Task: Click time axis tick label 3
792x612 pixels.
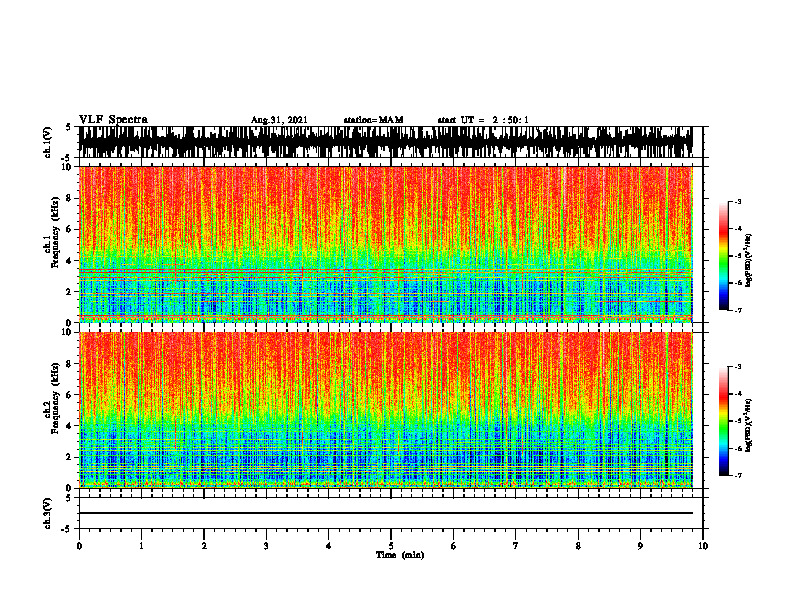Action: point(266,546)
